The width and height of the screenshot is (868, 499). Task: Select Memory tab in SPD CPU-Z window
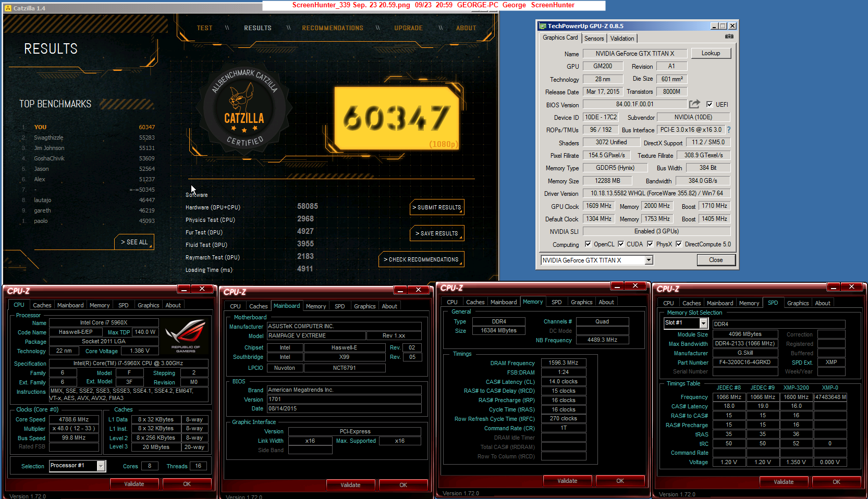(749, 303)
